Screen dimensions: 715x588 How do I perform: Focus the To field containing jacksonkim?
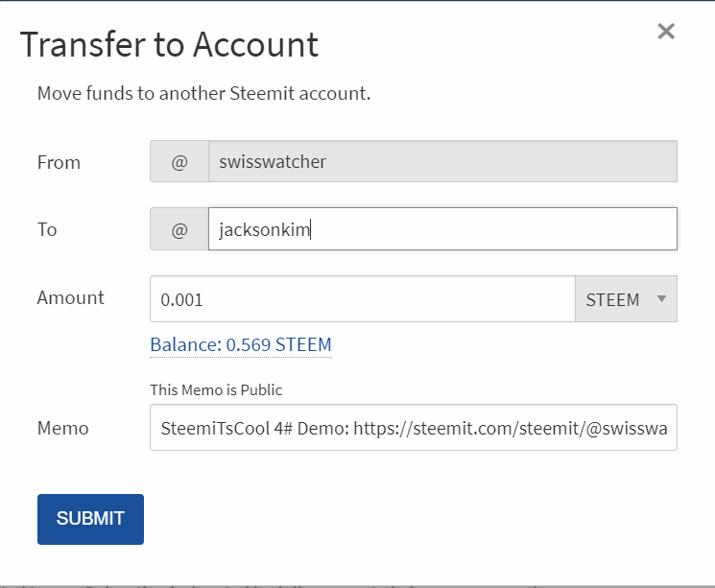click(x=442, y=230)
